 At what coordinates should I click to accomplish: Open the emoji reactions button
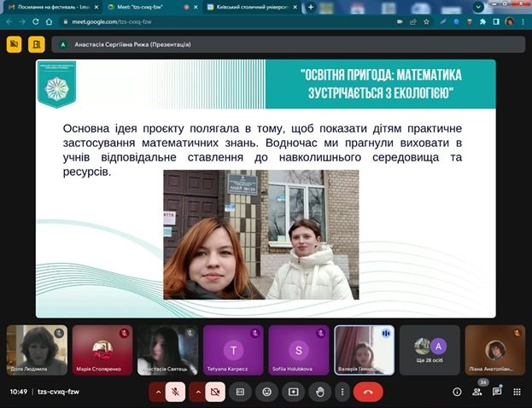(x=266, y=392)
